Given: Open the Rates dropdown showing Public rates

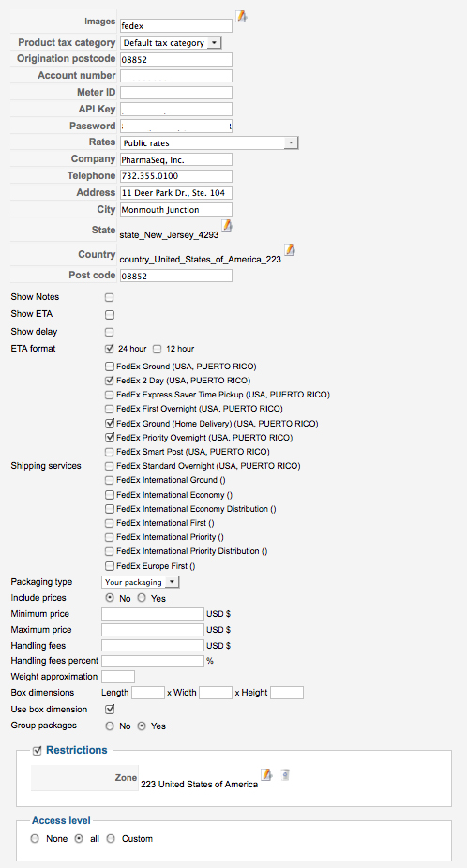Looking at the screenshot, I should click(x=209, y=142).
